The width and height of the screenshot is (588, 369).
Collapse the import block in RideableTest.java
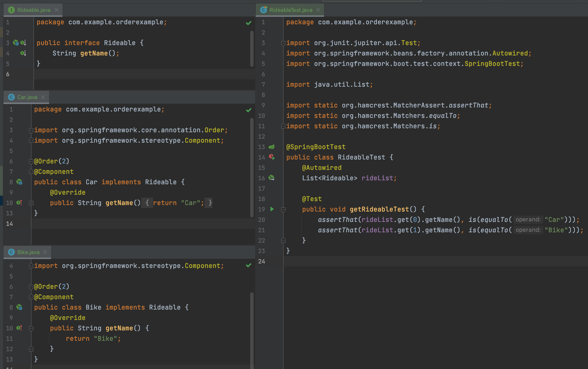283,43
